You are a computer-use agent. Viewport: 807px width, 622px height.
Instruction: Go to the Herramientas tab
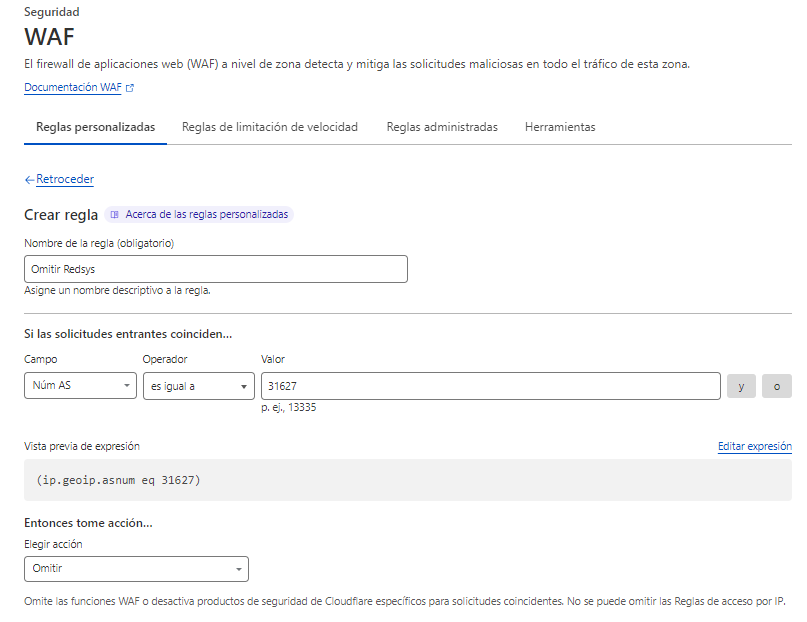tap(560, 127)
